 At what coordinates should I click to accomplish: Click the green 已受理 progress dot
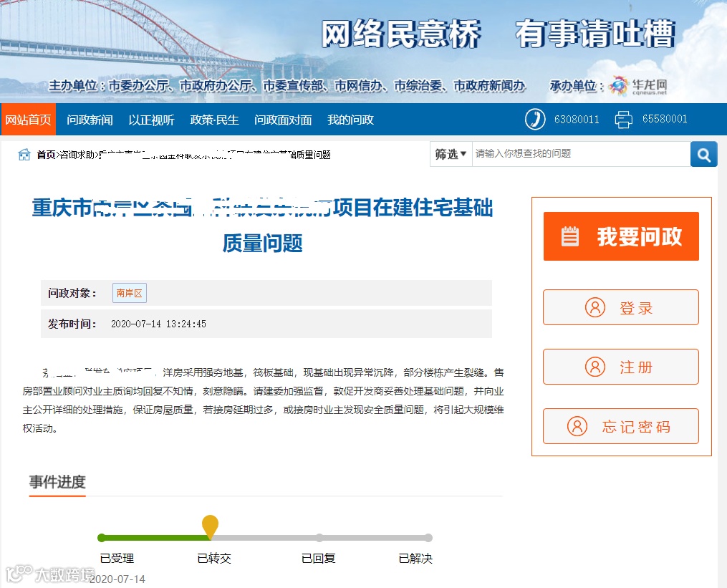tap(102, 538)
